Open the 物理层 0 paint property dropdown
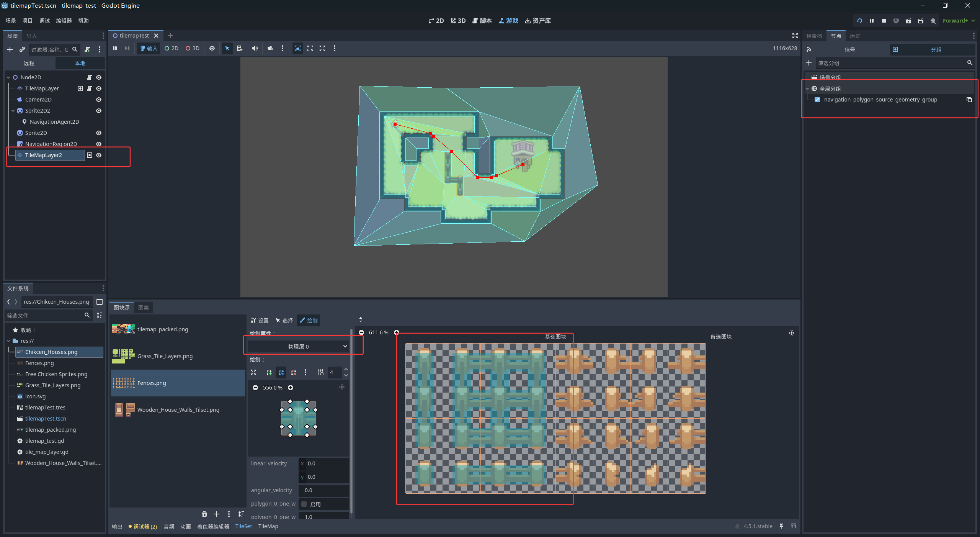Viewport: 980px width, 537px height. coord(298,346)
